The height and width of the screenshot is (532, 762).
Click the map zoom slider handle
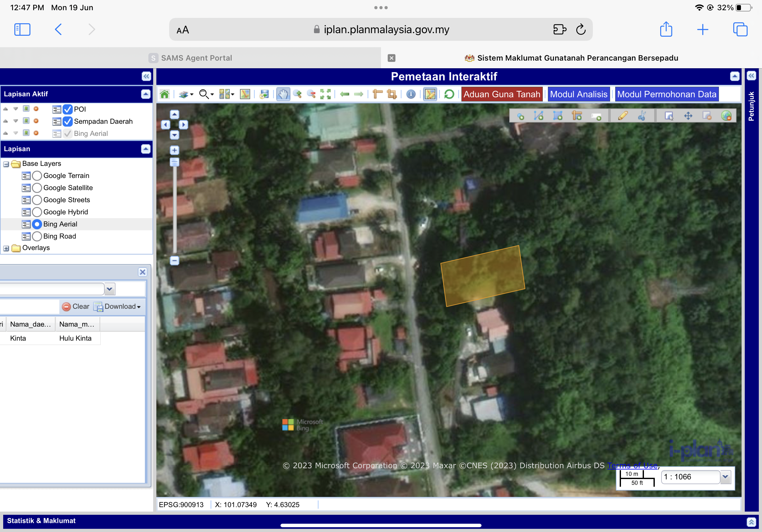(175, 162)
